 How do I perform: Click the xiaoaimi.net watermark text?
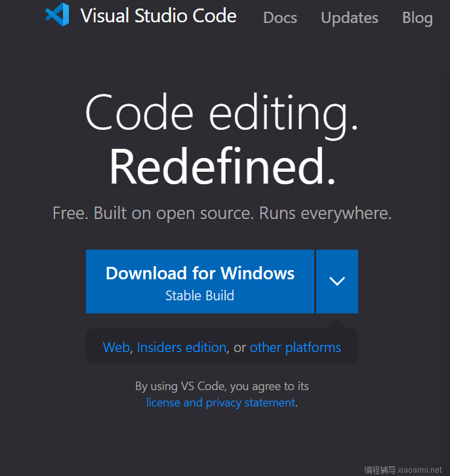pyautogui.click(x=420, y=470)
